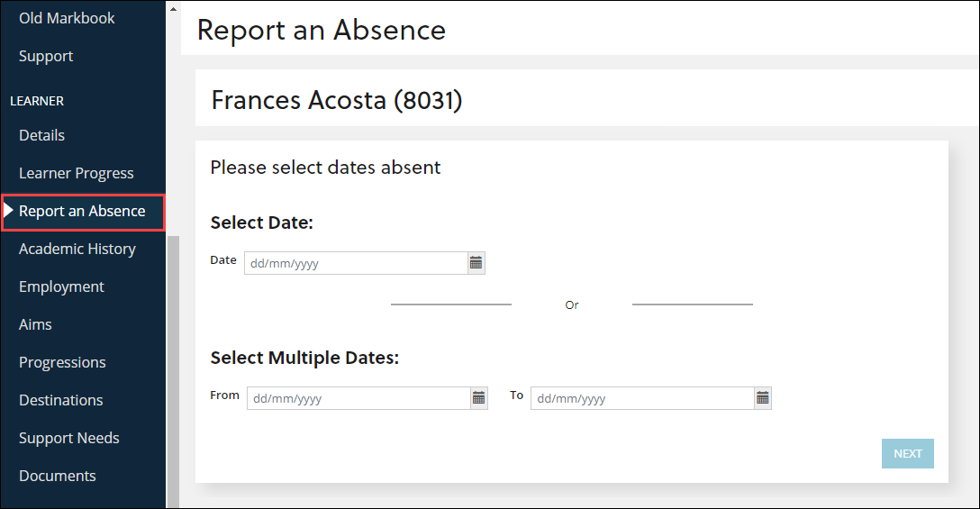Click the 'Please select dates absent' text
Screen dimensions: 980x509
point(326,168)
